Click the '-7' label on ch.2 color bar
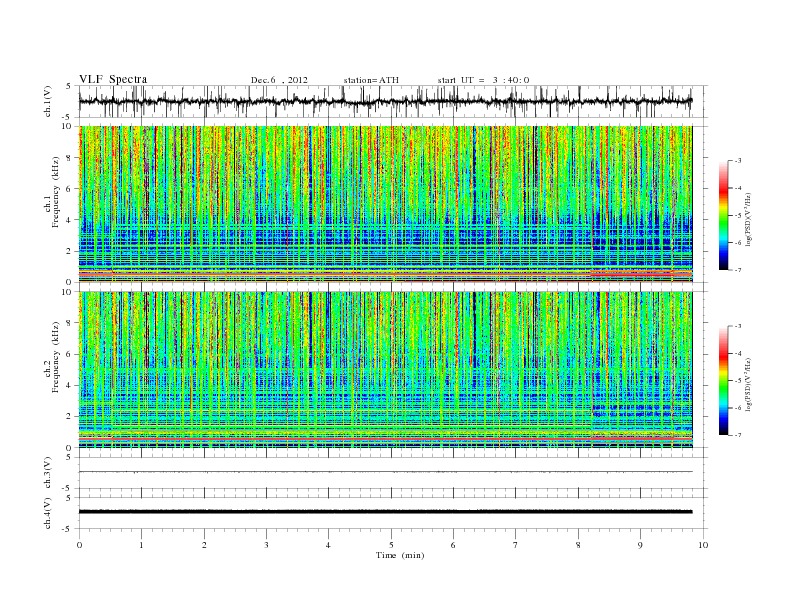Screen dimensions: 792x612 pos(738,435)
